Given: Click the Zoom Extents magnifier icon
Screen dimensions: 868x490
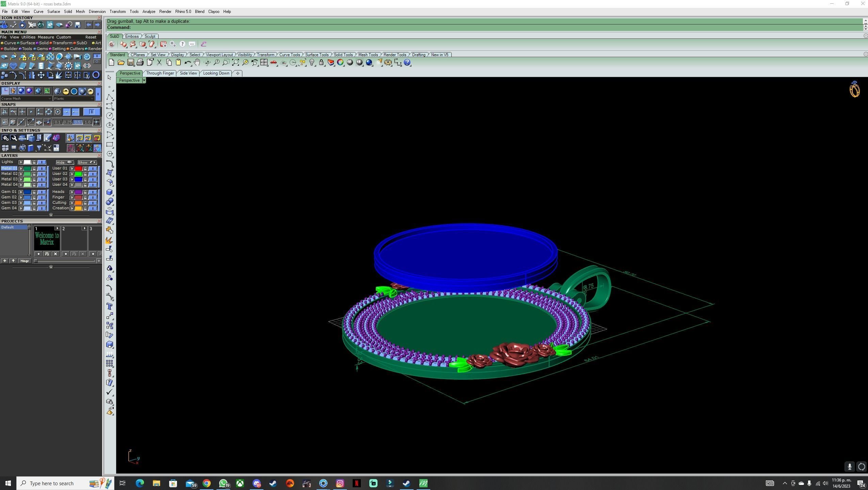Looking at the screenshot, I should (x=235, y=63).
